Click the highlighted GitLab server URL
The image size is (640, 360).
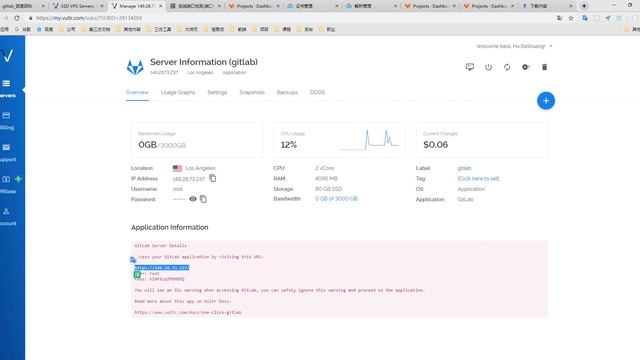click(x=162, y=268)
